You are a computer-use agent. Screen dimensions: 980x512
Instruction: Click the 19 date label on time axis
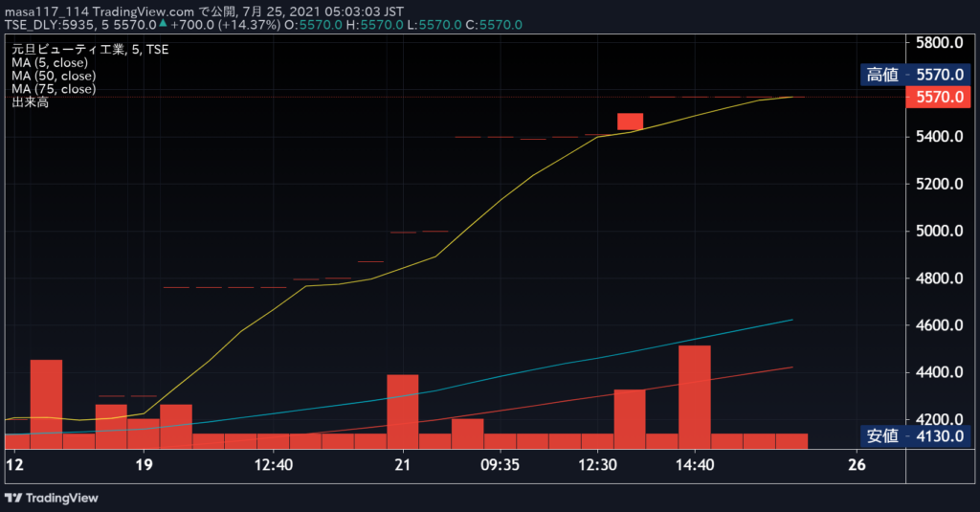(x=144, y=464)
